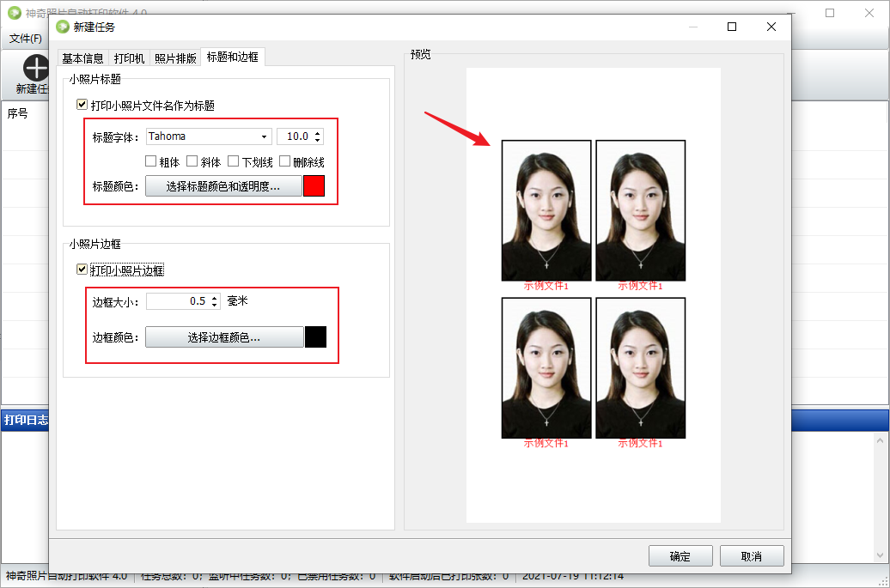Go to the 照片排版 tab
This screenshot has width=890, height=588.
coord(175,58)
